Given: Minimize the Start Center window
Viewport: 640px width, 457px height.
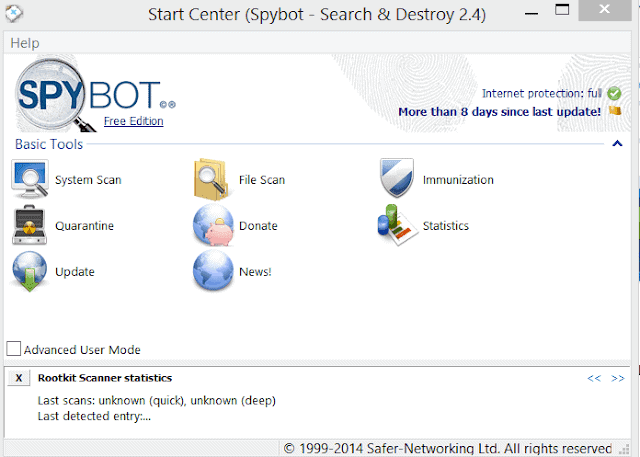Looking at the screenshot, I should (x=531, y=13).
